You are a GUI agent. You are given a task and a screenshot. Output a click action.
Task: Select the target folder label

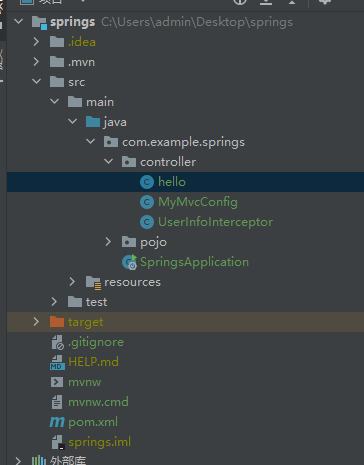tap(86, 322)
